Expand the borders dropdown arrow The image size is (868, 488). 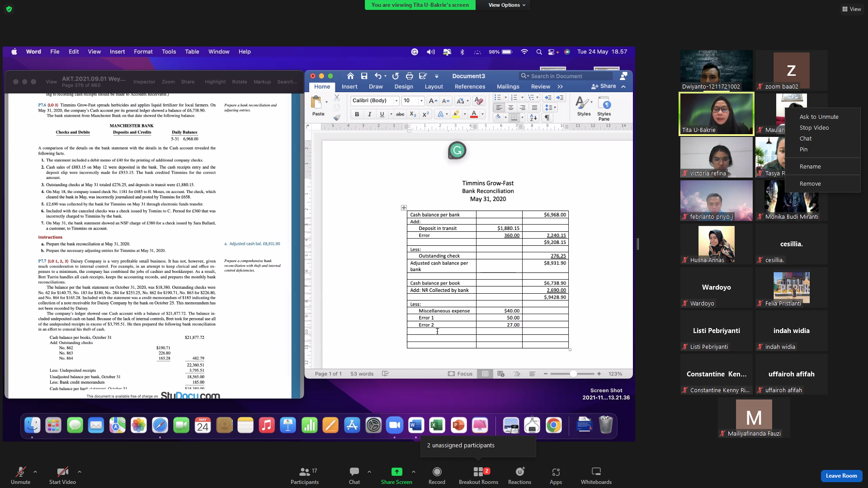(x=522, y=117)
